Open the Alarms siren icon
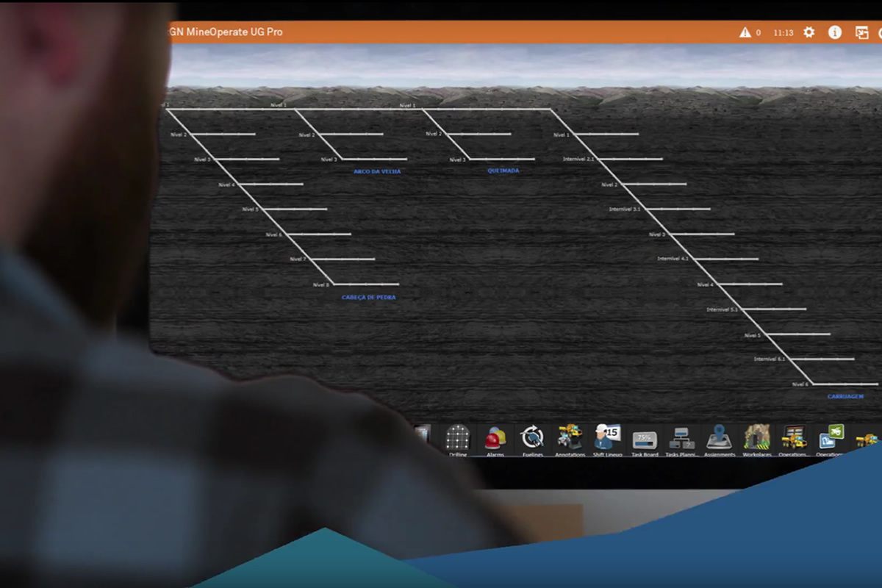This screenshot has height=588, width=882. [495, 439]
